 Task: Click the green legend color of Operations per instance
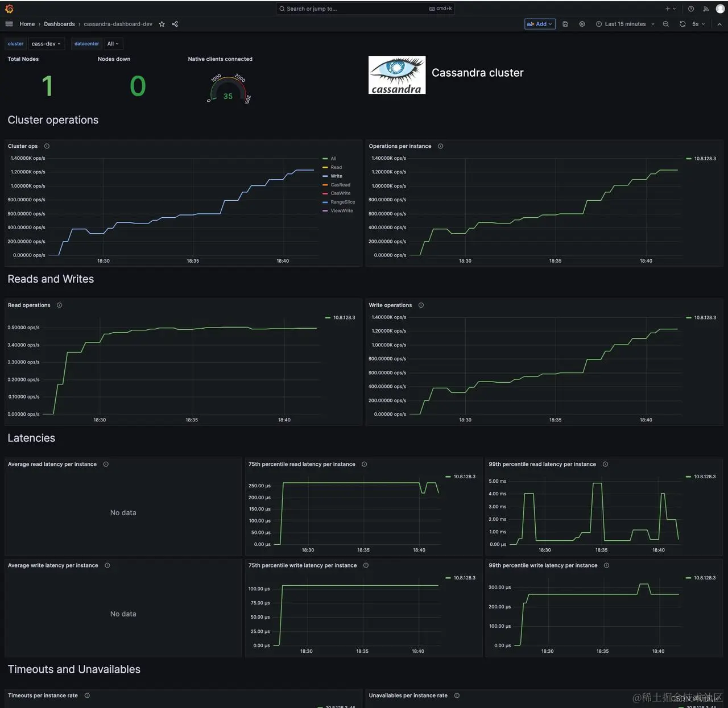coord(689,159)
